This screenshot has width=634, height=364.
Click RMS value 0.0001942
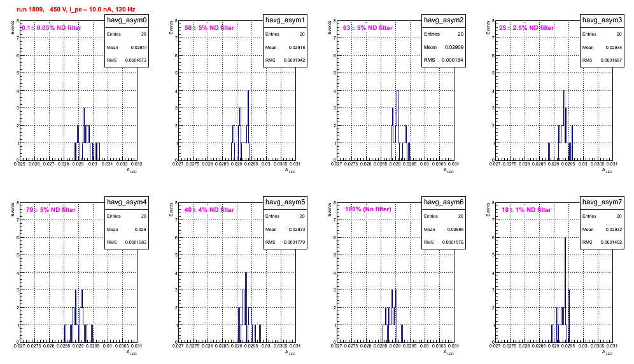pyautogui.click(x=295, y=60)
